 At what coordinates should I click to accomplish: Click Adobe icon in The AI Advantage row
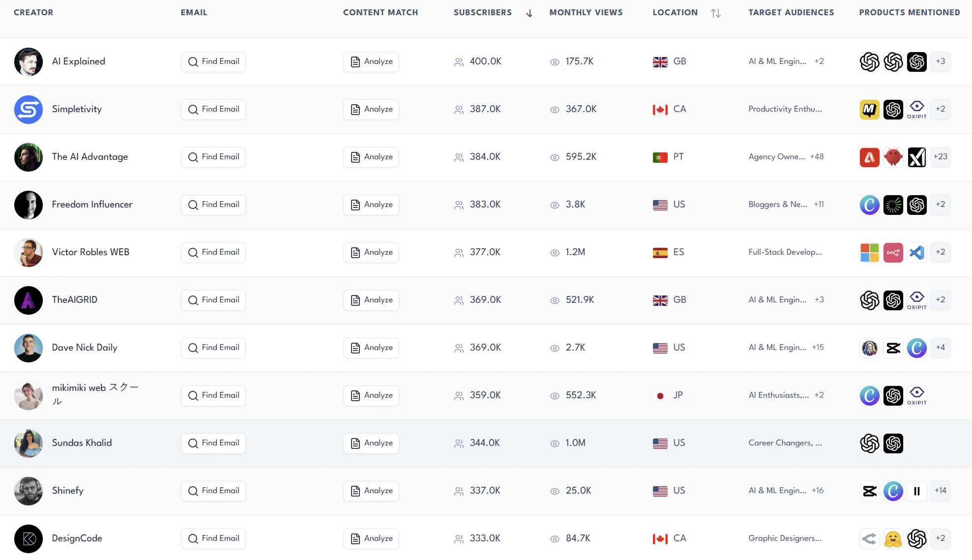[x=869, y=157]
